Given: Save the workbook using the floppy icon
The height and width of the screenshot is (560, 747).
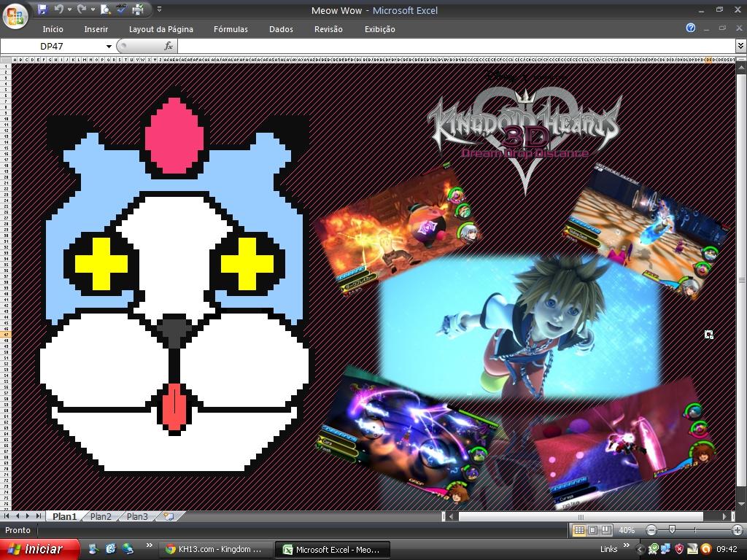Looking at the screenshot, I should (x=42, y=9).
